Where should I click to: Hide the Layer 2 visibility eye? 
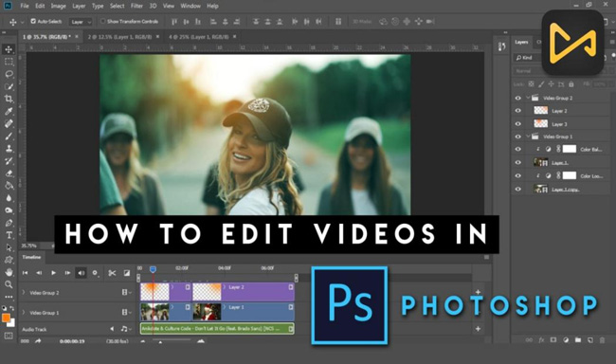click(x=517, y=111)
